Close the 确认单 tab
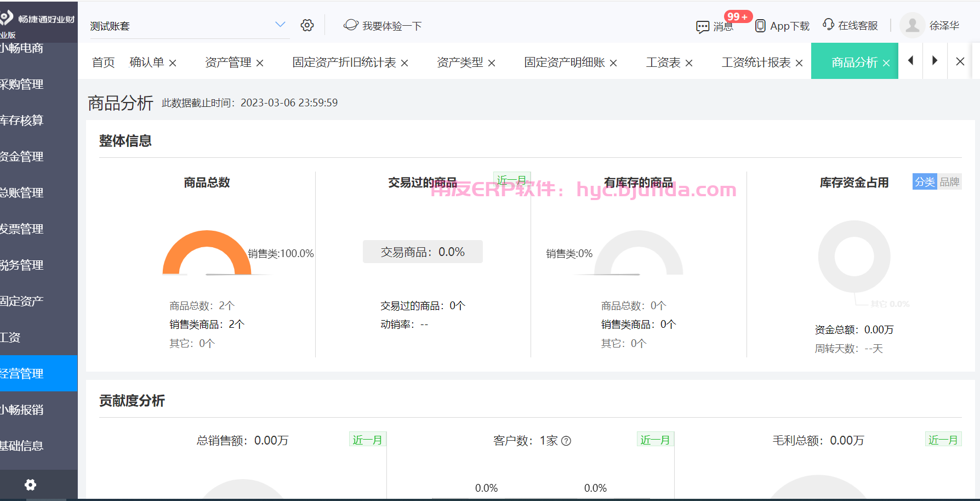 pos(173,63)
